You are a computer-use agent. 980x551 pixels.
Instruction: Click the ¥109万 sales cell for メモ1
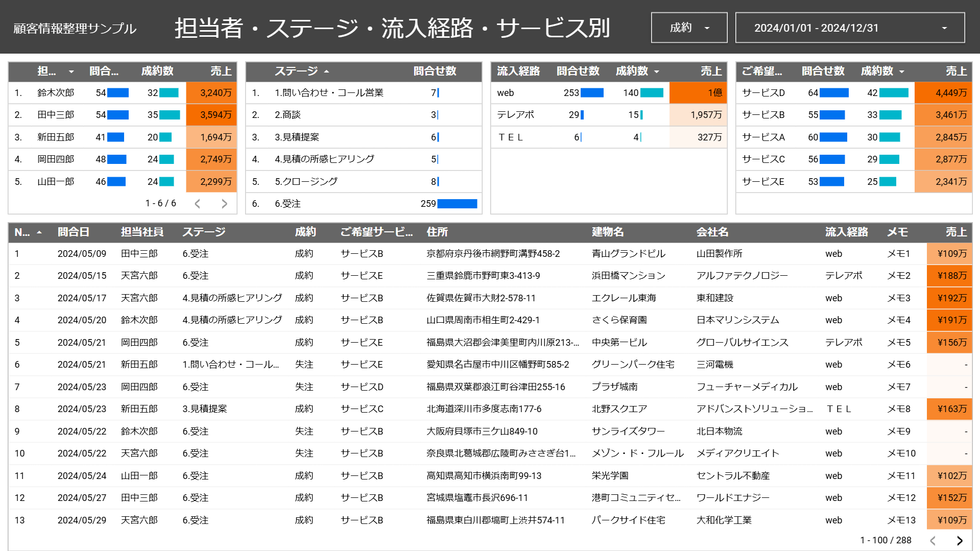point(949,254)
